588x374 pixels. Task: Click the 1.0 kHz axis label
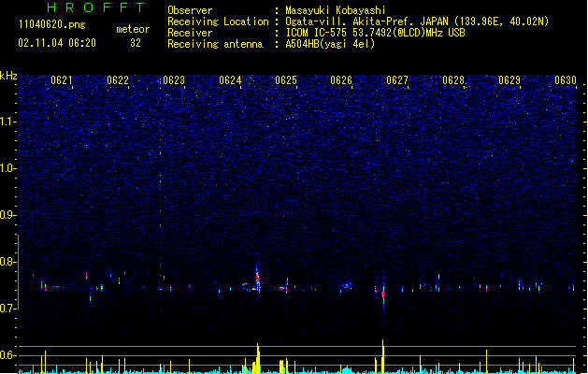[7, 168]
